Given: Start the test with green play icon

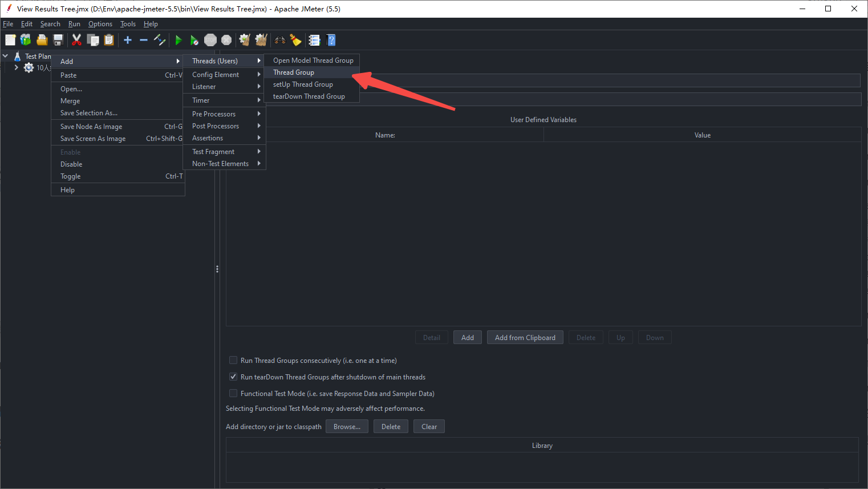Looking at the screenshot, I should click(179, 40).
